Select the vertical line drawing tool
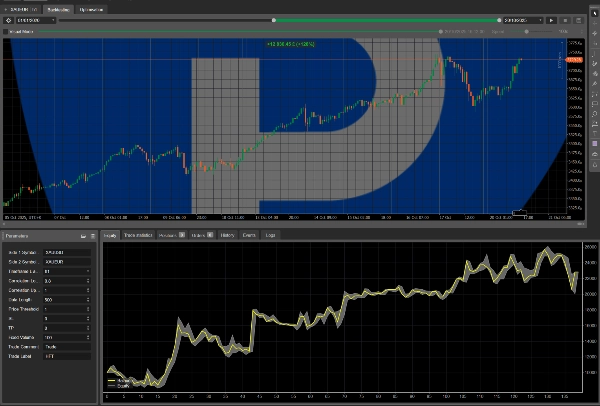This screenshot has width=600, height=406. tap(595, 54)
